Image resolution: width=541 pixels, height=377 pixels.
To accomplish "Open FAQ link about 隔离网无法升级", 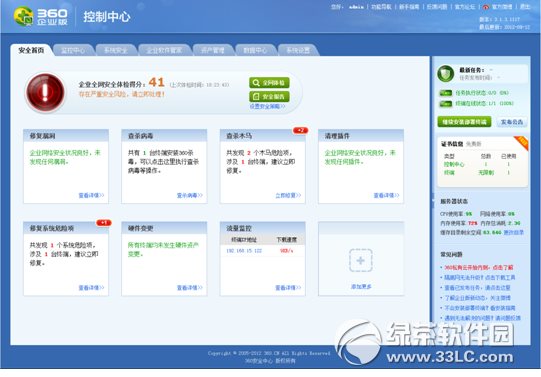I will click(x=479, y=277).
